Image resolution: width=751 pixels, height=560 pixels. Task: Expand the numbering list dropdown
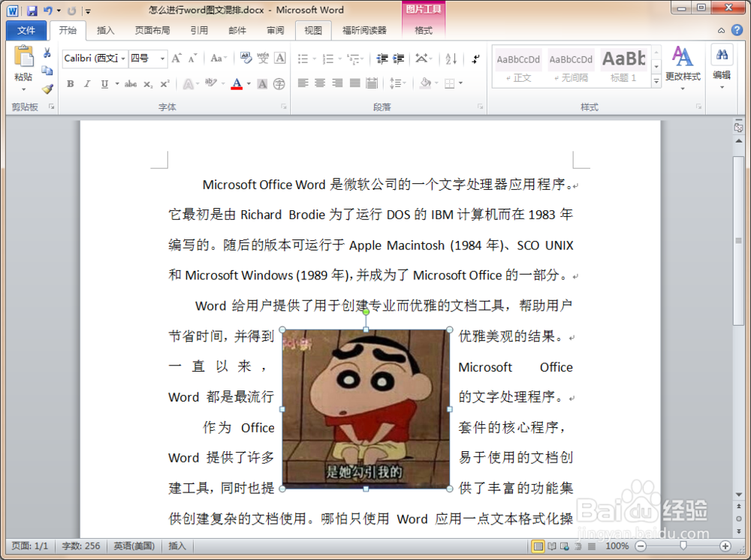(340, 59)
